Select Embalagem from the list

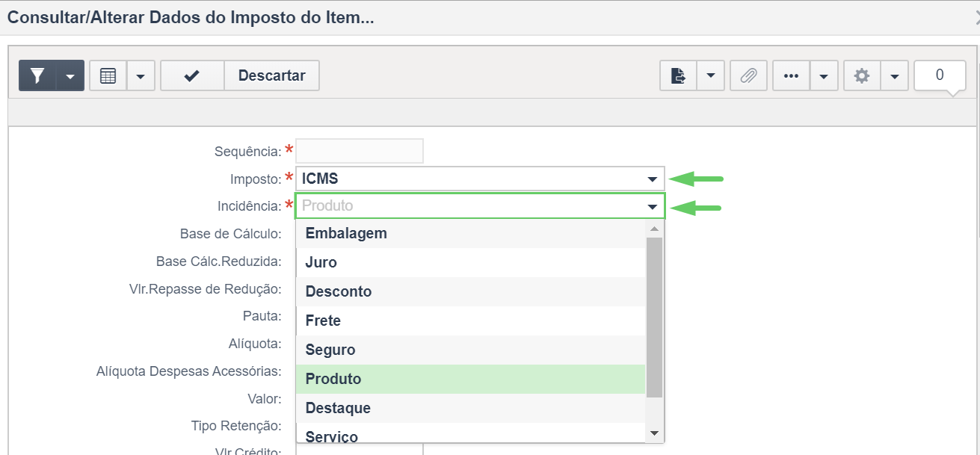coord(470,233)
